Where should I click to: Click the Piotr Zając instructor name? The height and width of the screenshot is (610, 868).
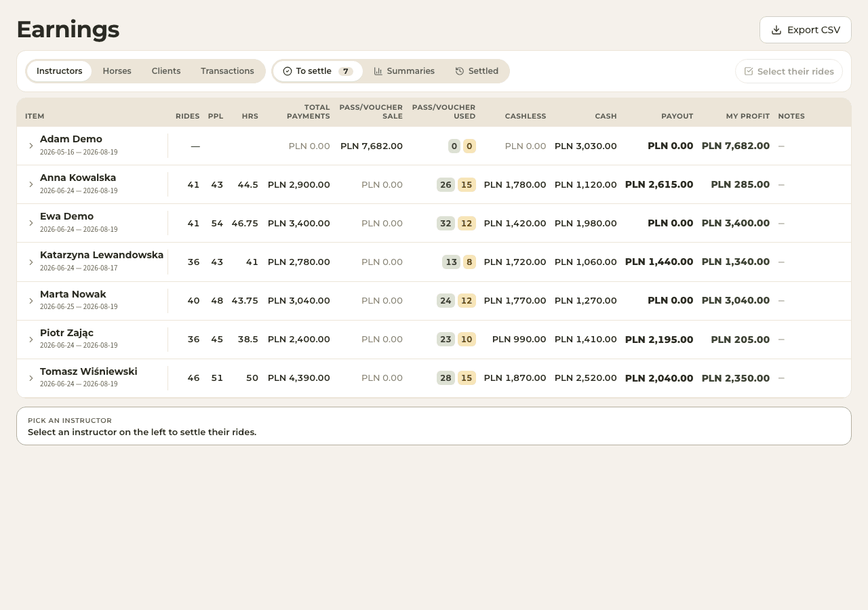coord(66,333)
